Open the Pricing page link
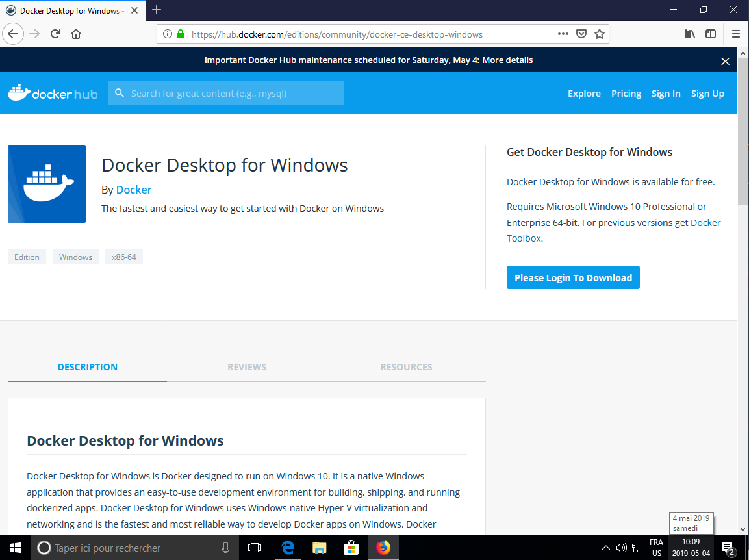The height and width of the screenshot is (560, 749). tap(626, 93)
